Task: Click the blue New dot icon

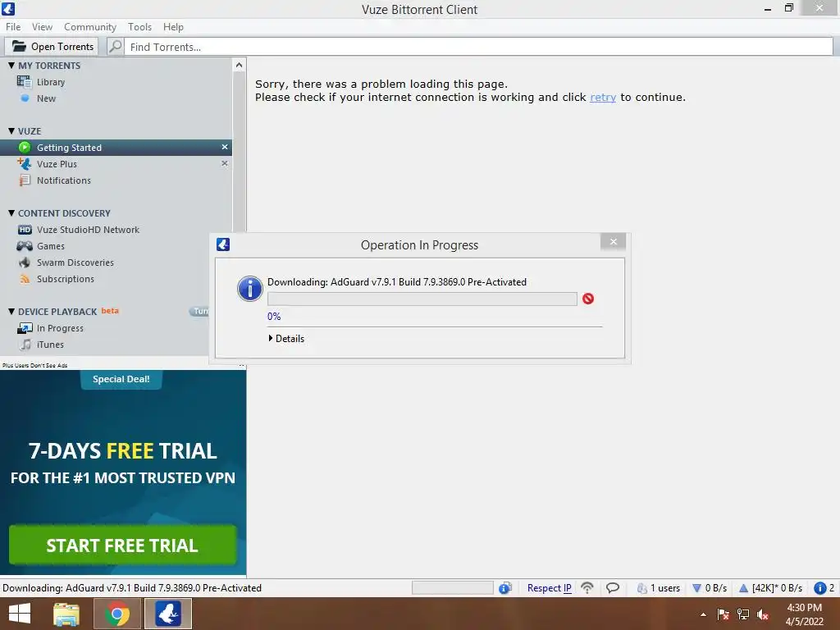Action: point(25,98)
